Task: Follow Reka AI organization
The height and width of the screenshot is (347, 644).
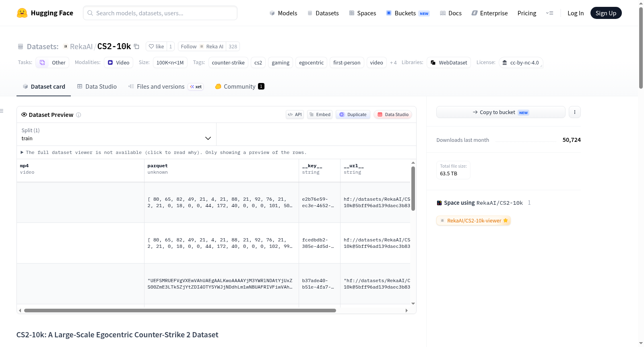Action: pyautogui.click(x=202, y=46)
